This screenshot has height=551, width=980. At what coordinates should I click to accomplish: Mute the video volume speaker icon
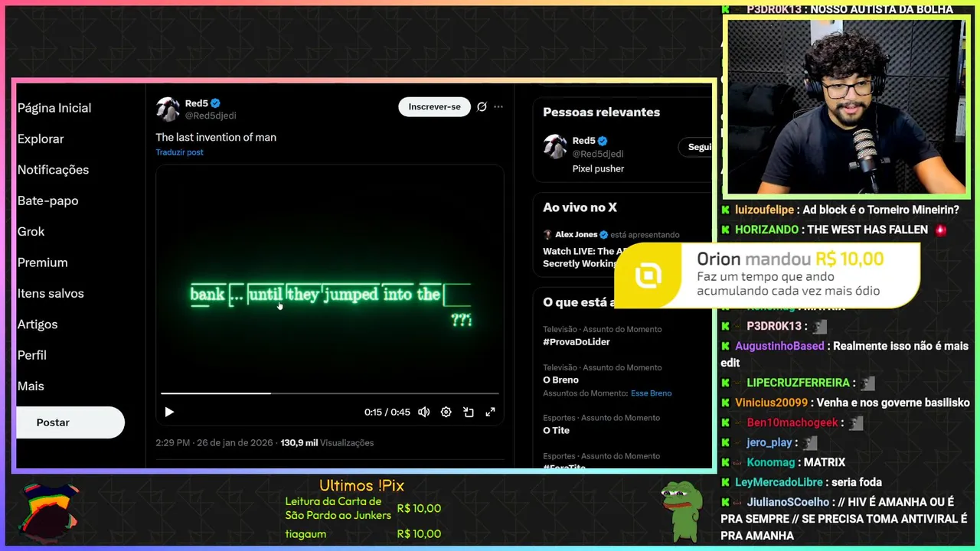tap(424, 412)
